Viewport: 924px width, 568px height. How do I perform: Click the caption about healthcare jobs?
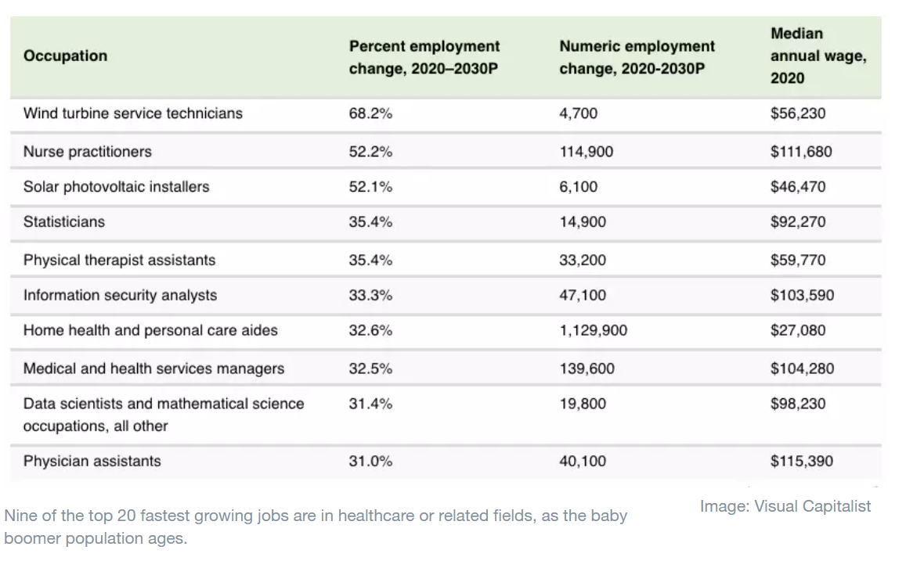[x=315, y=527]
